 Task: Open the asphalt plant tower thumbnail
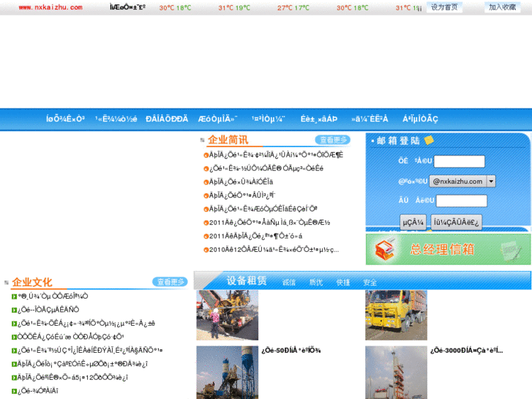[397, 373]
